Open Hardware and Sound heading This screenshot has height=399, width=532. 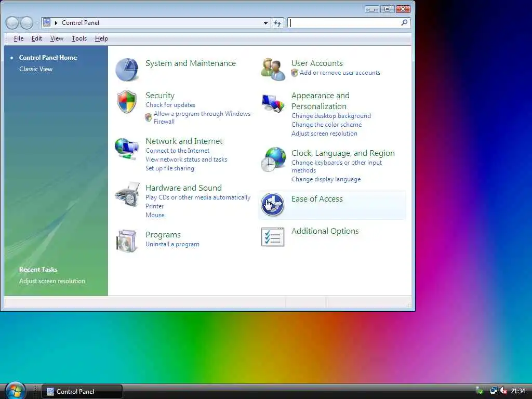pos(183,188)
